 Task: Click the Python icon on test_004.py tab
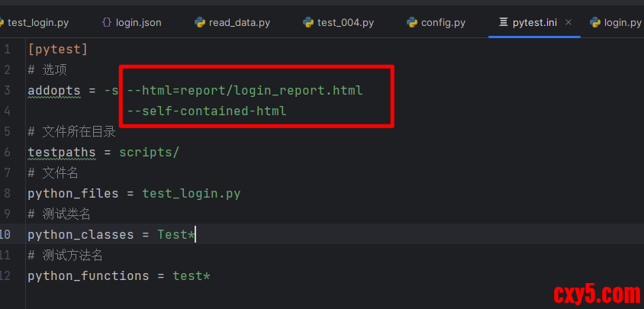[308, 22]
